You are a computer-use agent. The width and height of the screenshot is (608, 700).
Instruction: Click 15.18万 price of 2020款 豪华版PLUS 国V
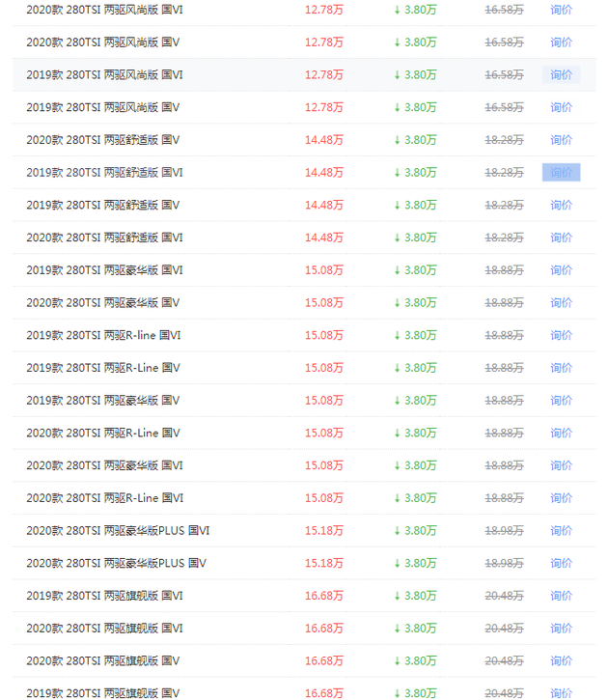[x=323, y=563]
